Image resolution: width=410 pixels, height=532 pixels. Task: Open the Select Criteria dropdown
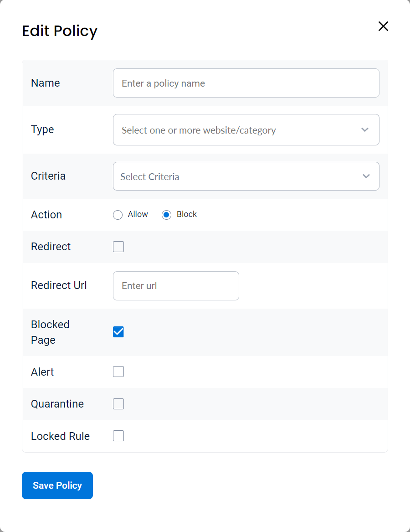point(237,176)
